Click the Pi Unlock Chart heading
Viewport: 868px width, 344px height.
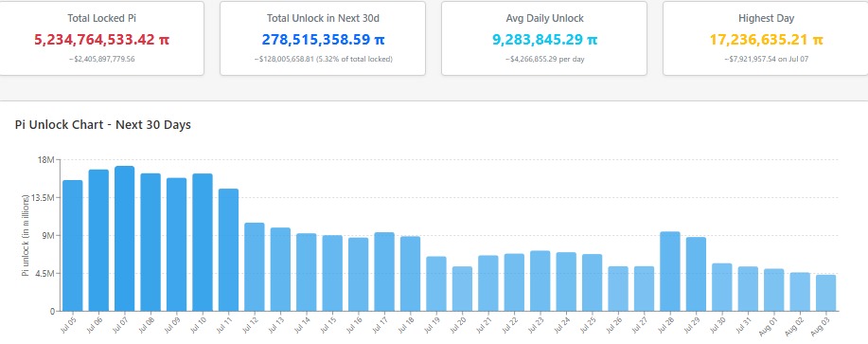pyautogui.click(x=103, y=125)
